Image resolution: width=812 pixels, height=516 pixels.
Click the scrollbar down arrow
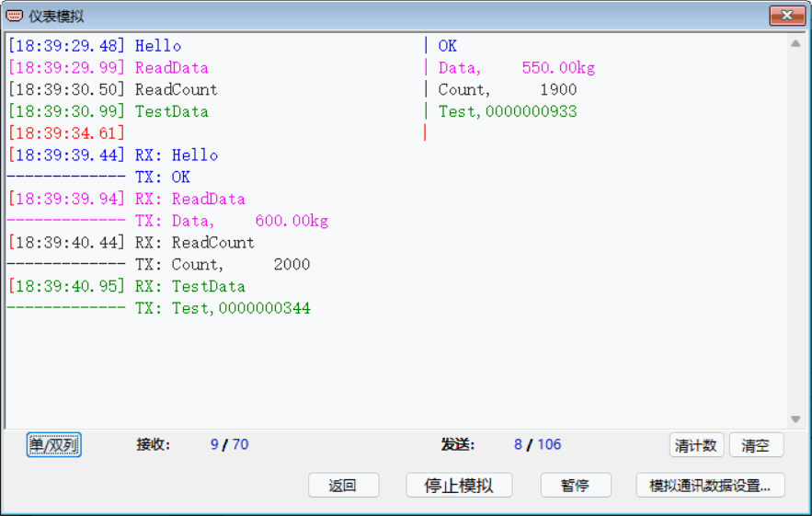(796, 419)
